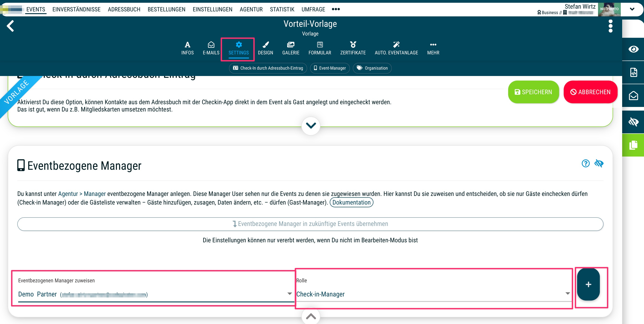Open the Adressbuch menu
644x324 pixels.
(124, 9)
